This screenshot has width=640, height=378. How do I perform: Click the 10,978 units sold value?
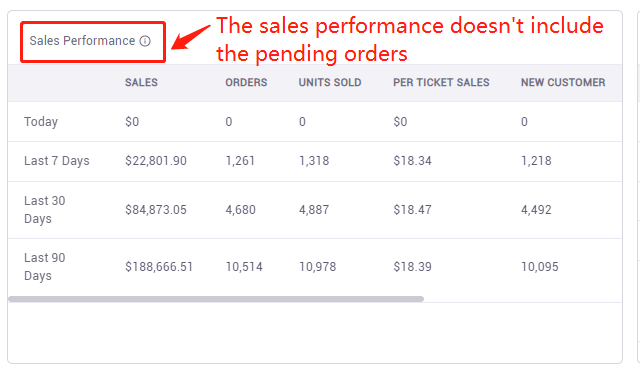318,267
